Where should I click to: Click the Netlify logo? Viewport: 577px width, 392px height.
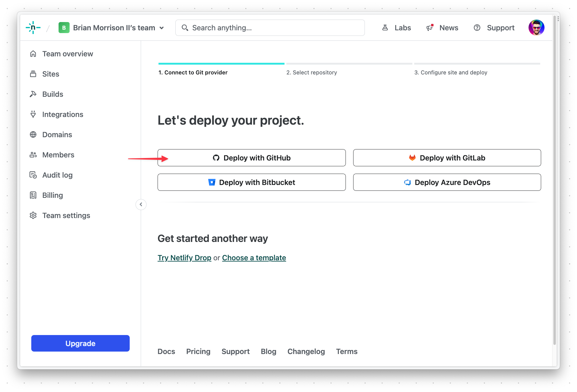tap(33, 28)
